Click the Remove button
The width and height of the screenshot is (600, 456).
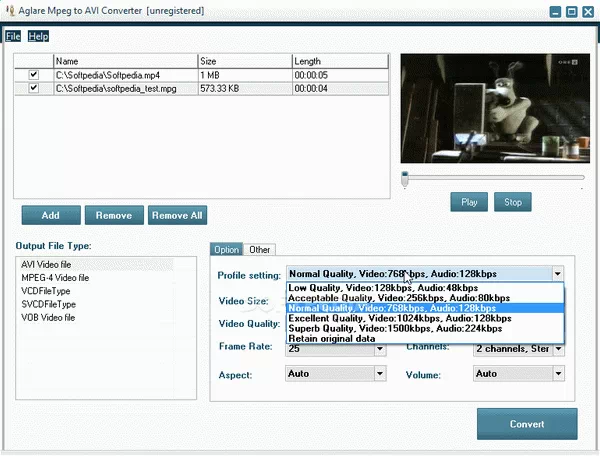click(114, 215)
